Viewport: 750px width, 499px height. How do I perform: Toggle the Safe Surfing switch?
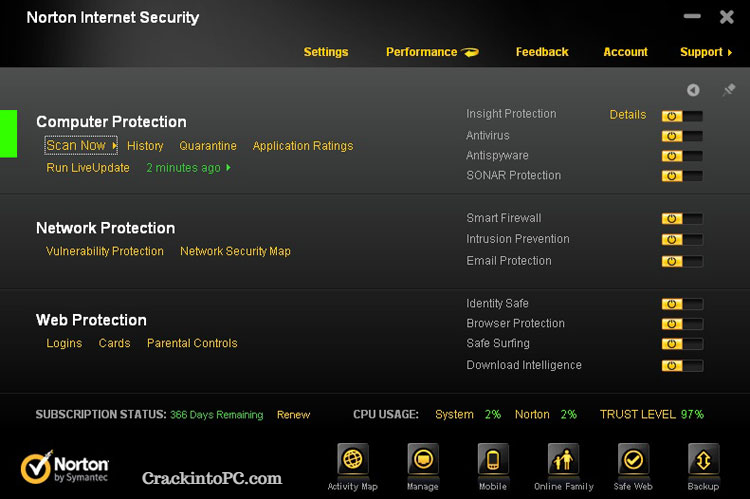682,344
